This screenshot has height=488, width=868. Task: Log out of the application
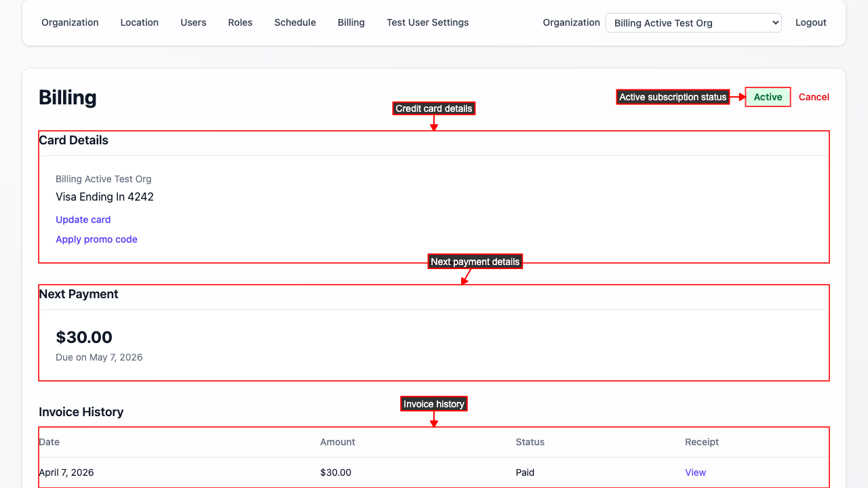(x=811, y=22)
